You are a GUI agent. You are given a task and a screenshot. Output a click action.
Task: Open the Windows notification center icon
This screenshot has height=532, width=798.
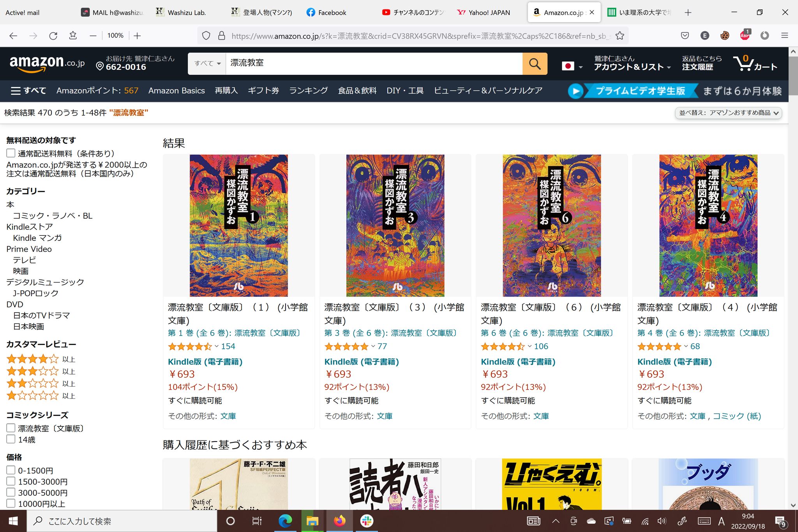point(780,521)
